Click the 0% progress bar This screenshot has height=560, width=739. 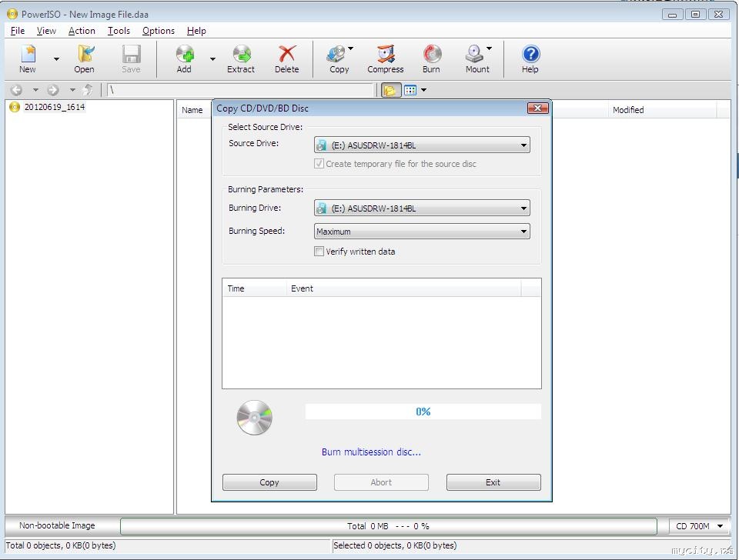[x=423, y=412]
